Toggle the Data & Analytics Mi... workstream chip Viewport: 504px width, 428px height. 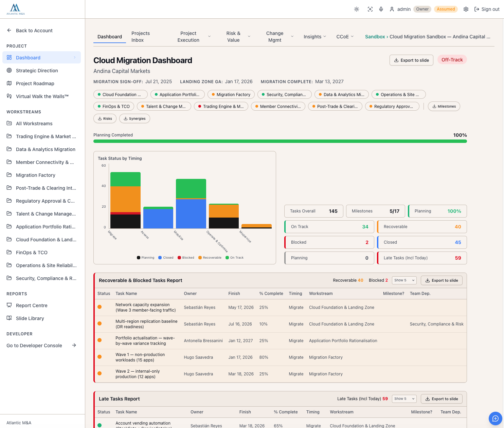click(342, 94)
